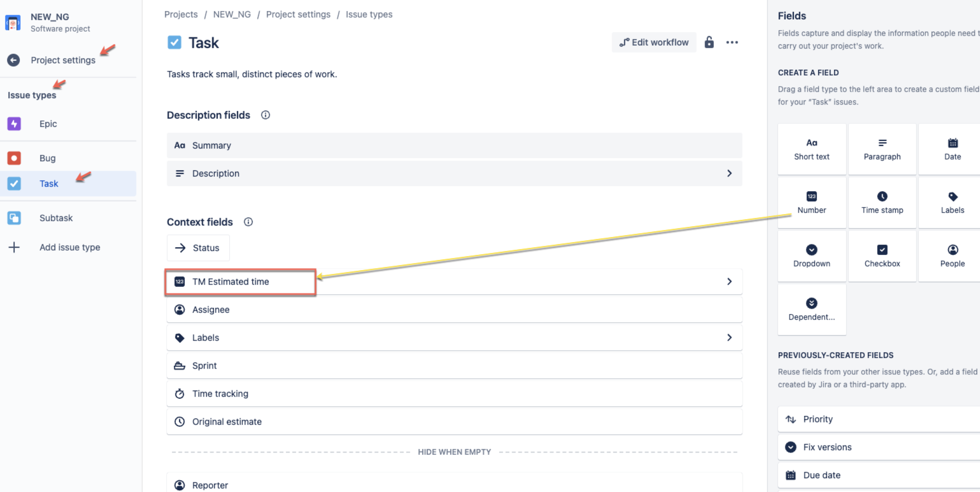Select the Number field type tile
The image size is (980, 492).
coord(811,202)
